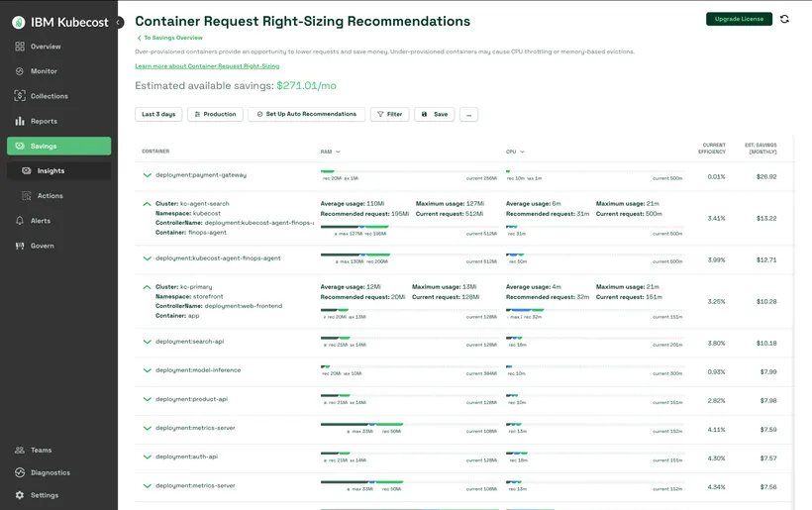Viewport: 812px width, 510px height.
Task: Click the RAM usage bar for payment-gateway
Action: tap(409, 171)
